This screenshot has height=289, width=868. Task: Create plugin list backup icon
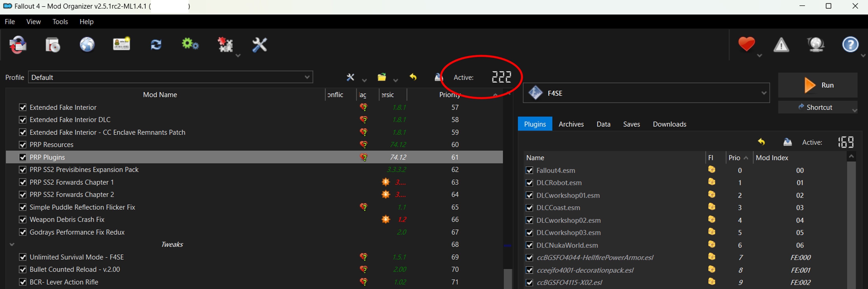(788, 142)
